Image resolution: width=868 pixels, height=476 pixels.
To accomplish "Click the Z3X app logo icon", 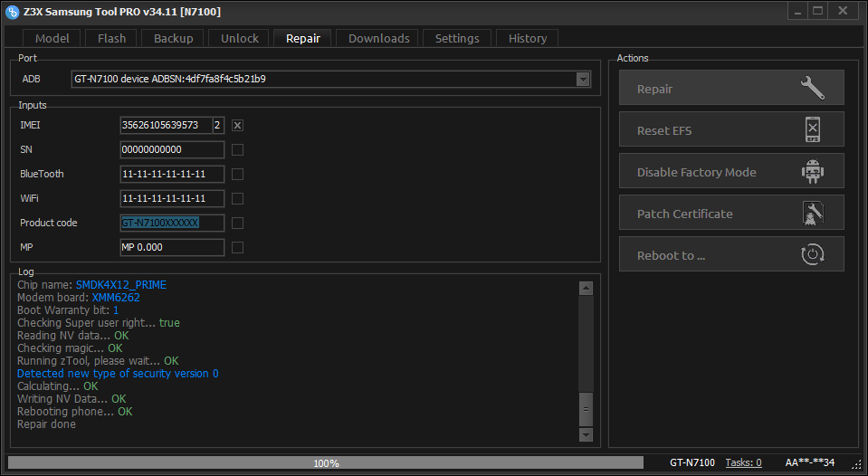I will pyautogui.click(x=12, y=12).
